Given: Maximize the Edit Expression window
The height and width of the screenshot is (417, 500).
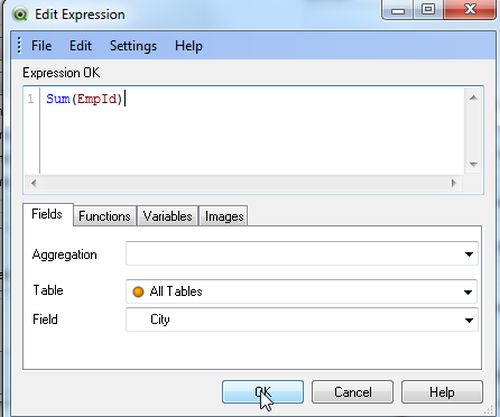Looking at the screenshot, I should (x=428, y=9).
